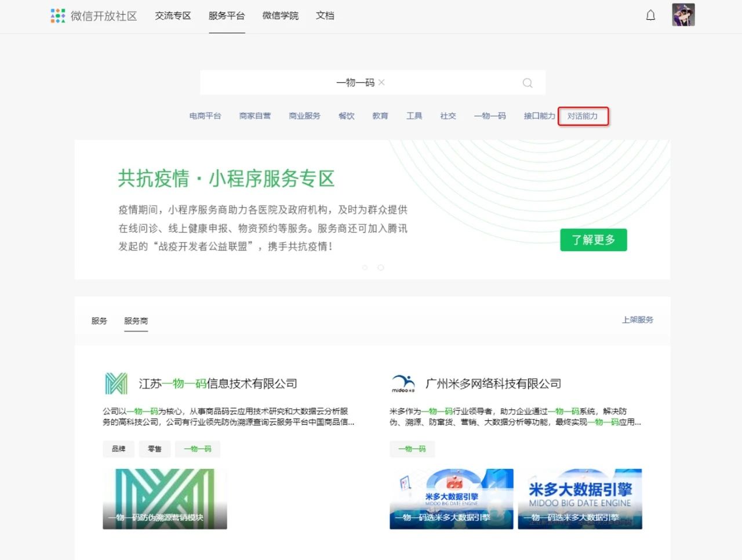Click the midoo company logo

tap(403, 383)
